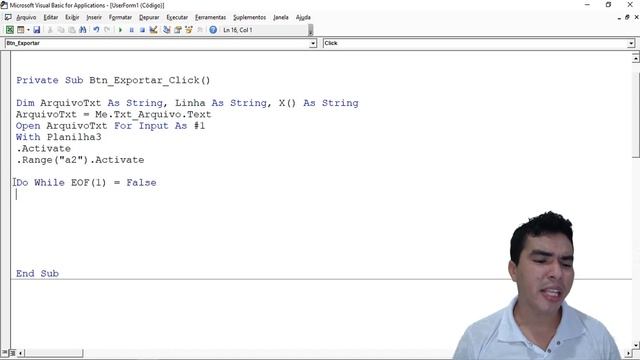Click the toolbar options overflow handle
This screenshot has width=640, height=360.
click(311, 30)
